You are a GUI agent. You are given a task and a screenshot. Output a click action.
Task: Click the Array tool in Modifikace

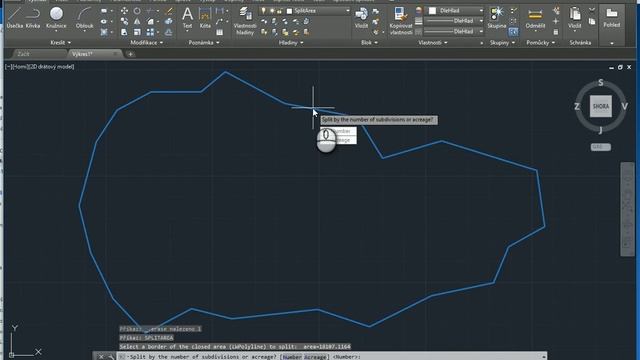click(150, 32)
